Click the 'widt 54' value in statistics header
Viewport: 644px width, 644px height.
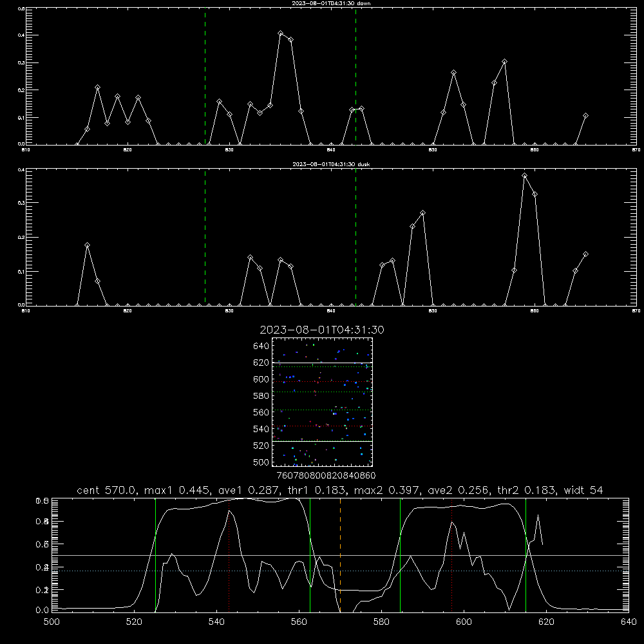583,490
